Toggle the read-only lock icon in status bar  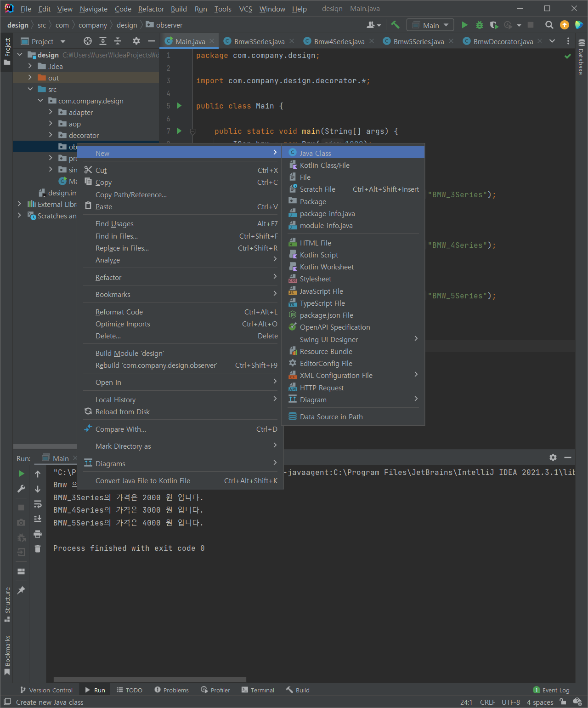(563, 702)
